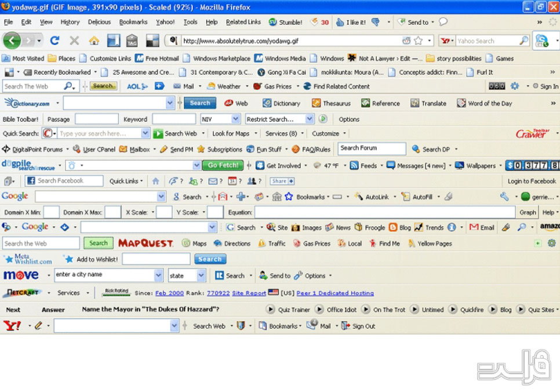The height and width of the screenshot is (392, 560).
Task: Click the Search Forum field
Action: tap(372, 148)
